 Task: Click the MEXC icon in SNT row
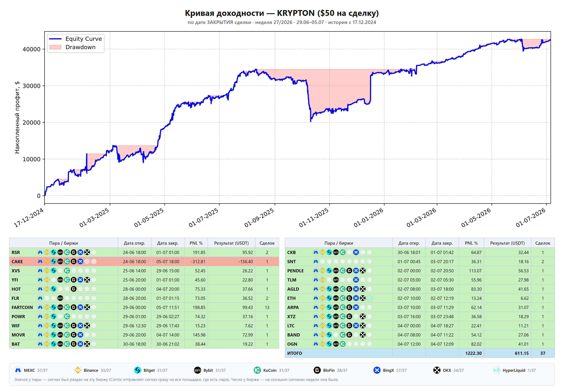click(316, 262)
